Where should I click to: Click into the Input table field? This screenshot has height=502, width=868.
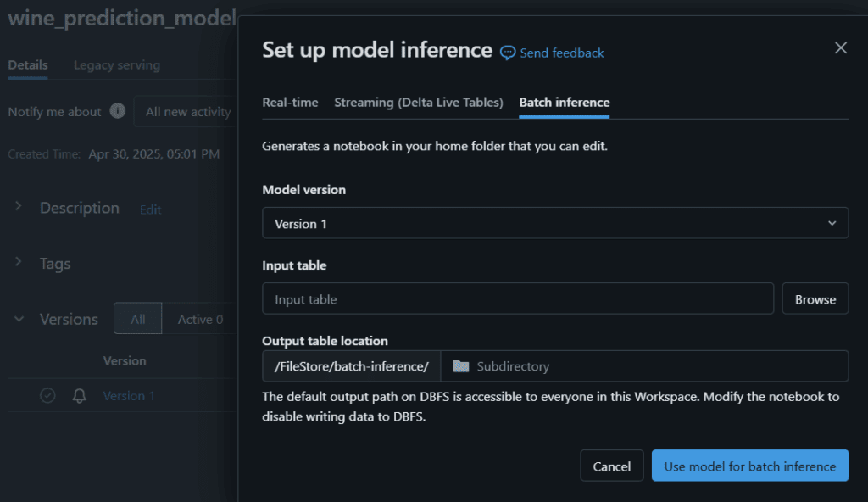click(x=518, y=299)
